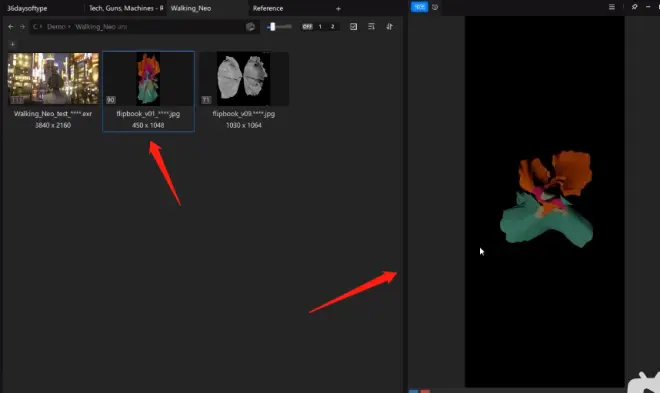Switch to the Reference tab
Screen dimensions: 660x393
[x=268, y=8]
